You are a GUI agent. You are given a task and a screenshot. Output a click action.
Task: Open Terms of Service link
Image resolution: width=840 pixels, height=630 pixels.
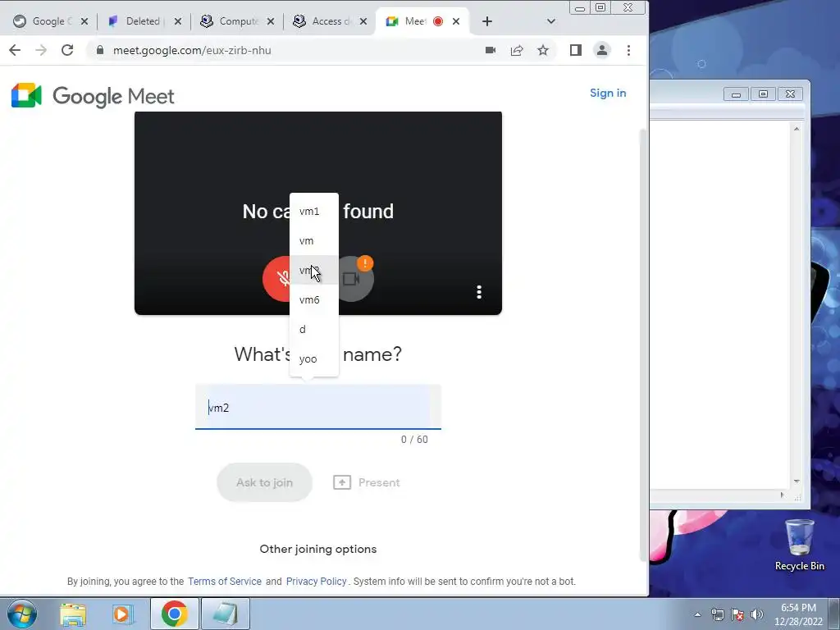tap(225, 582)
